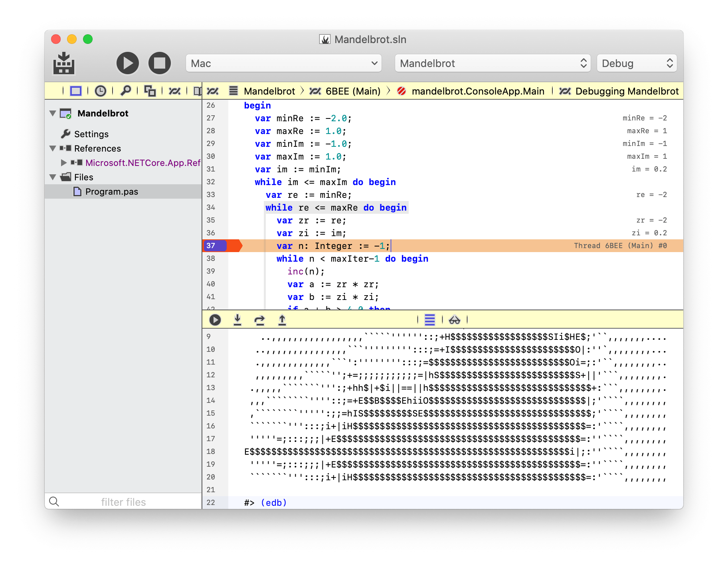
Task: Open the glasses watch-variables icon
Action: point(455,320)
